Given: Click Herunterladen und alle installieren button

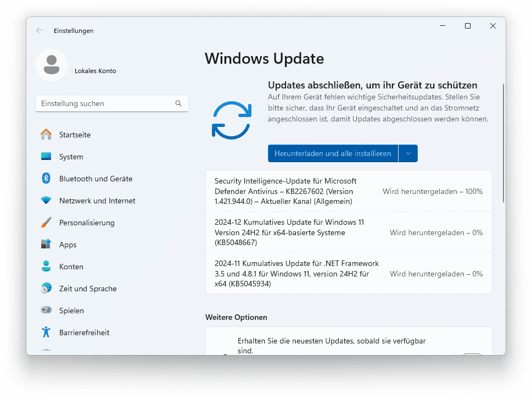Looking at the screenshot, I should (x=333, y=153).
